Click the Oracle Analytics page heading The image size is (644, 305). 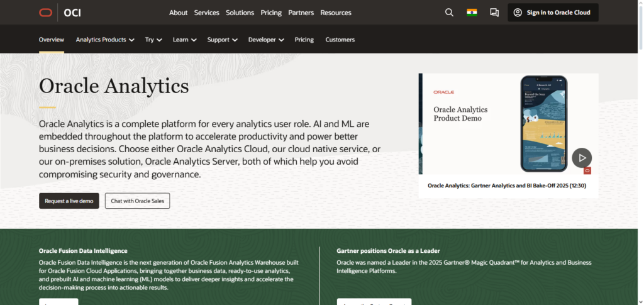[x=114, y=86]
